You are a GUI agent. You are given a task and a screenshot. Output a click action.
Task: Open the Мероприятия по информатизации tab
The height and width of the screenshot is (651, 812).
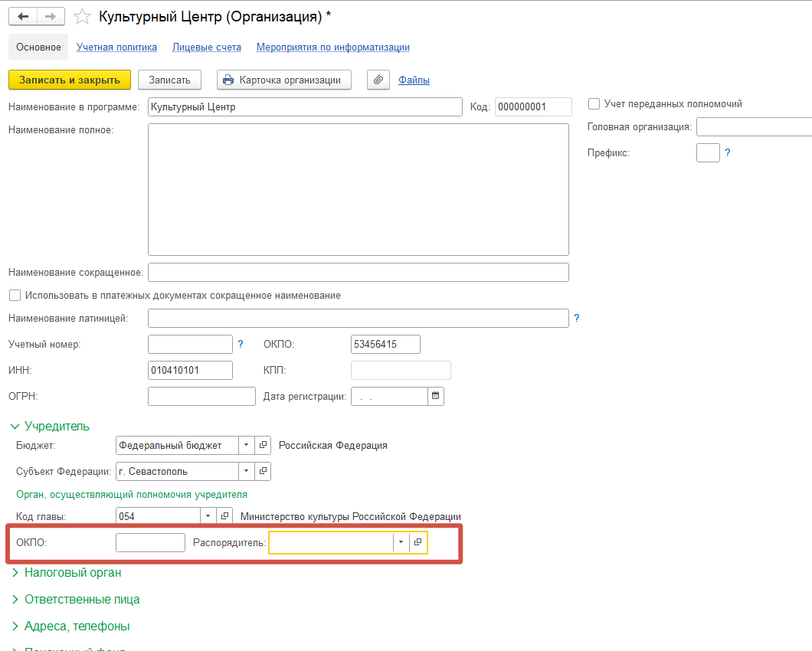333,47
